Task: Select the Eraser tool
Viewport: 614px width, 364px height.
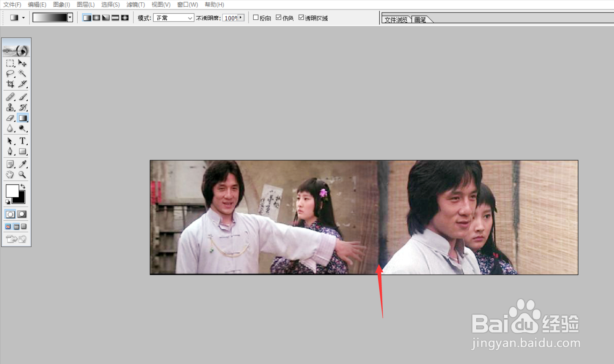Action: tap(10, 118)
